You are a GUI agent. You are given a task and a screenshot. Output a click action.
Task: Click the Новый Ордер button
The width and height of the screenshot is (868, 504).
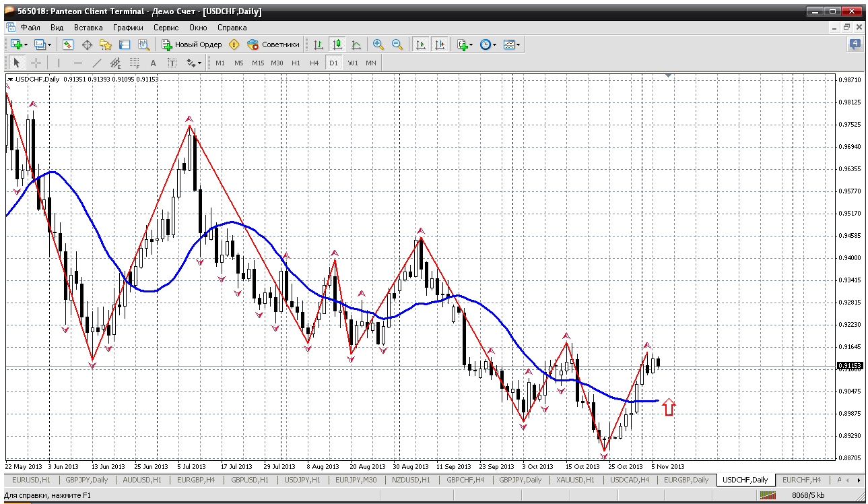[192, 44]
